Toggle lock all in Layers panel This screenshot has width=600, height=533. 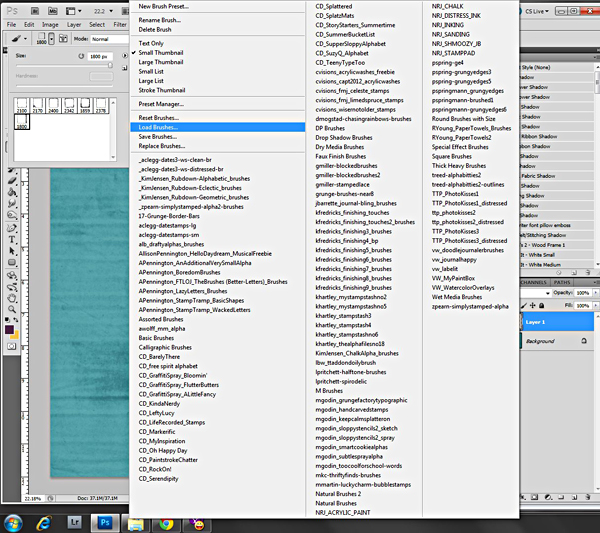coord(541,306)
